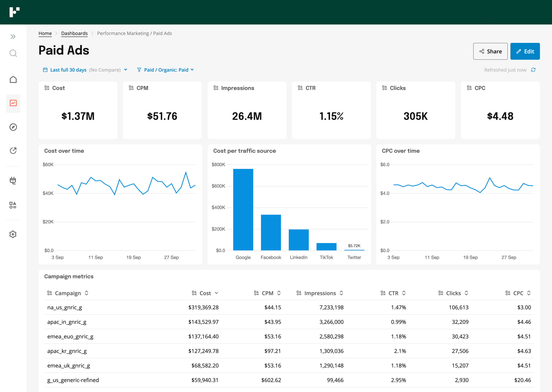Viewport: 552px width, 392px height.
Task: Open the Integrations plug icon
Action: (13, 181)
